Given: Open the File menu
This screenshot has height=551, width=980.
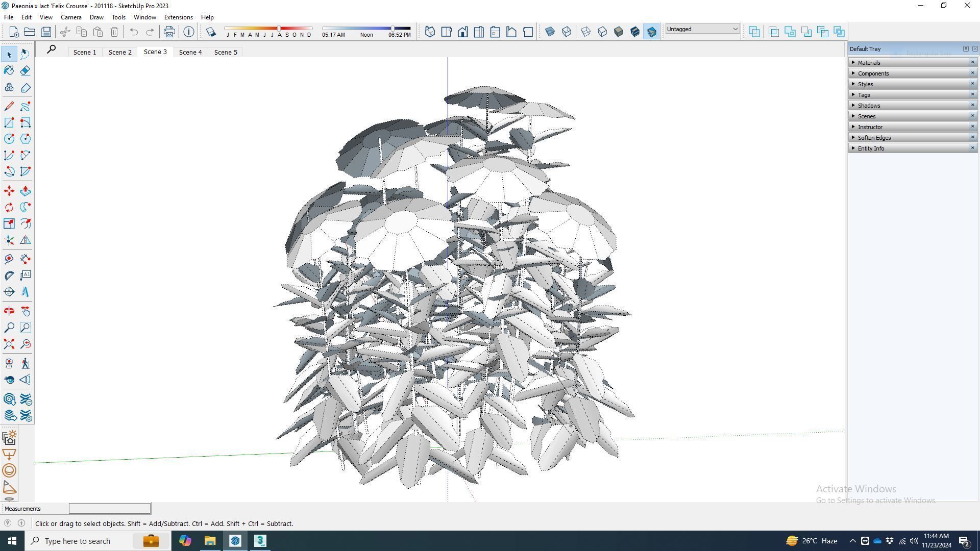Looking at the screenshot, I should click(x=9, y=17).
